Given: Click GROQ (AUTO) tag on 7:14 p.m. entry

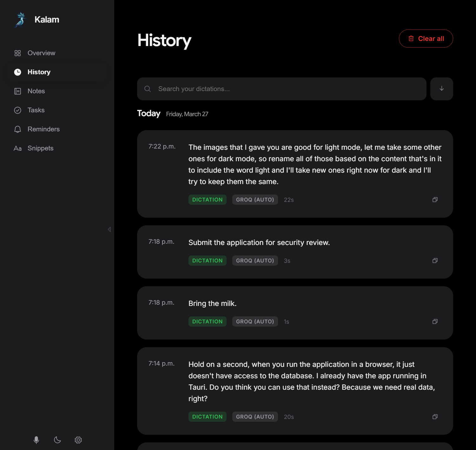Looking at the screenshot, I should pyautogui.click(x=255, y=417).
